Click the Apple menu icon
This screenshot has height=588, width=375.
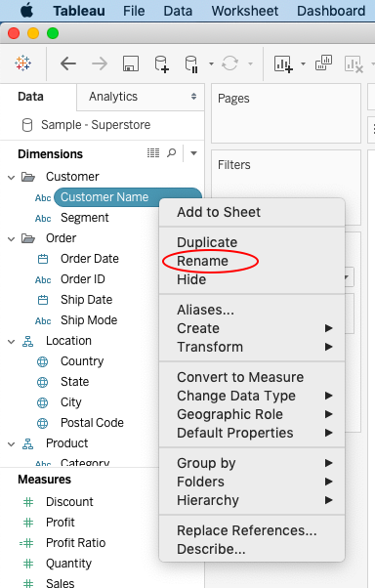tap(26, 11)
